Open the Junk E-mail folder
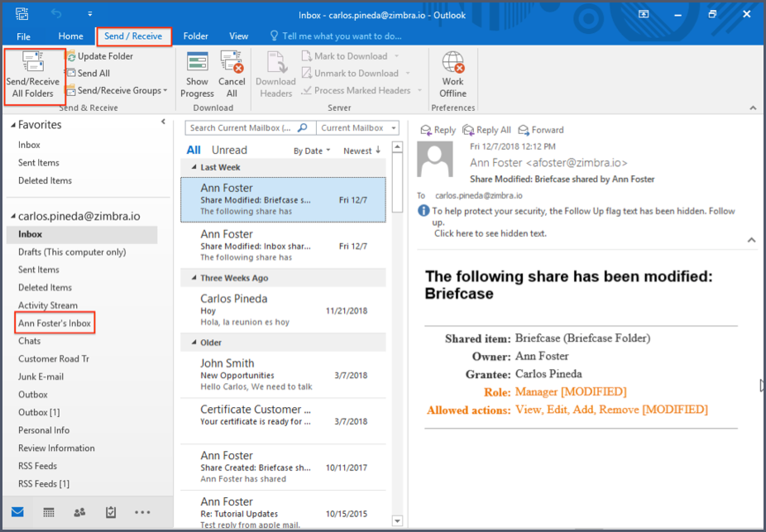The height and width of the screenshot is (532, 766). 41,376
